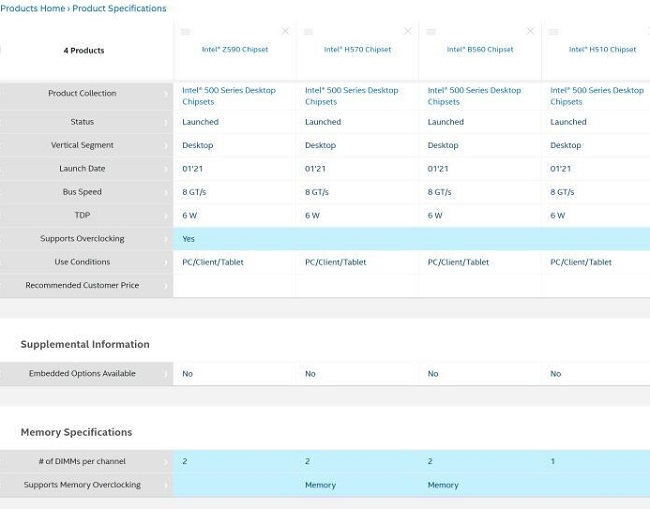Select the Launch Date row label
The height and width of the screenshot is (509, 650).
tap(82, 168)
